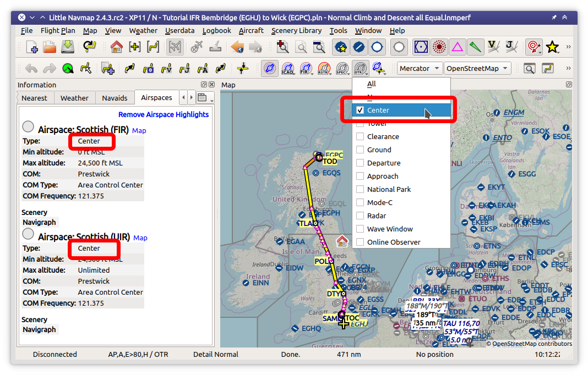Toggle empty airports grey circle icon
588x375 pixels.
click(x=399, y=47)
